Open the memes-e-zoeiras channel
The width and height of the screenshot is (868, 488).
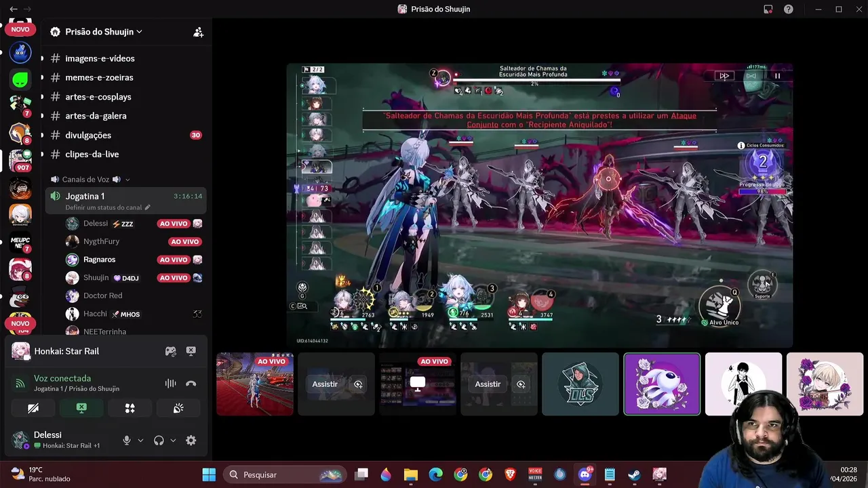(99, 77)
